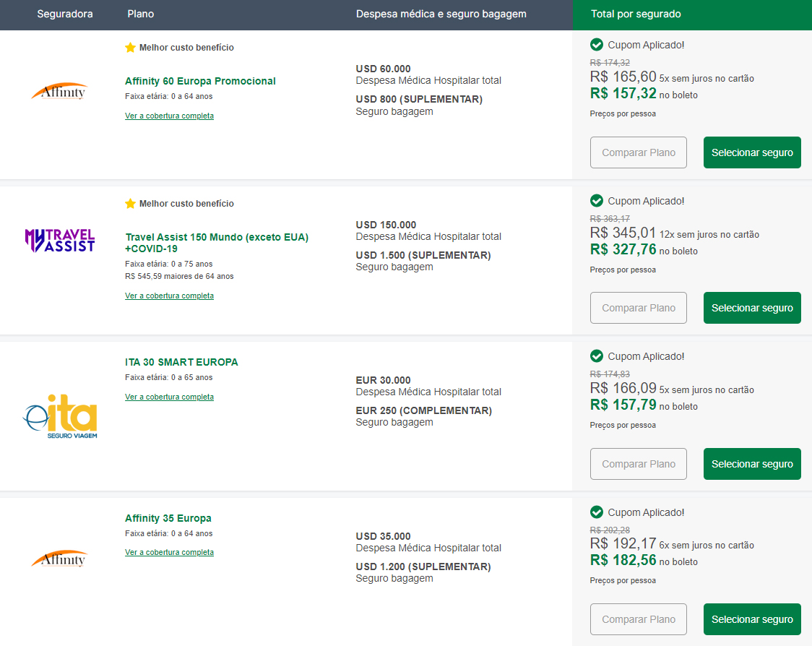Click the 12x sem juros no cartão text
Image resolution: width=812 pixels, height=646 pixels.
point(709,234)
